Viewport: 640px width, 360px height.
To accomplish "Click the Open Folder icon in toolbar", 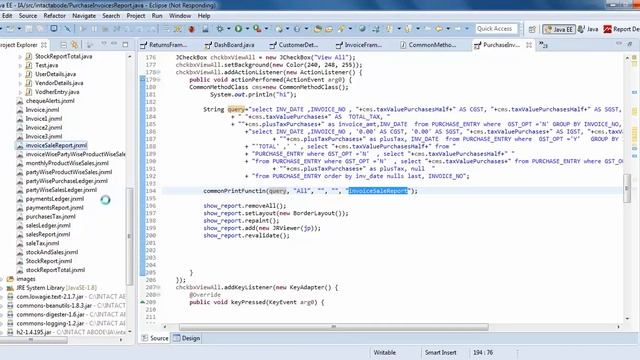I will point(329,29).
